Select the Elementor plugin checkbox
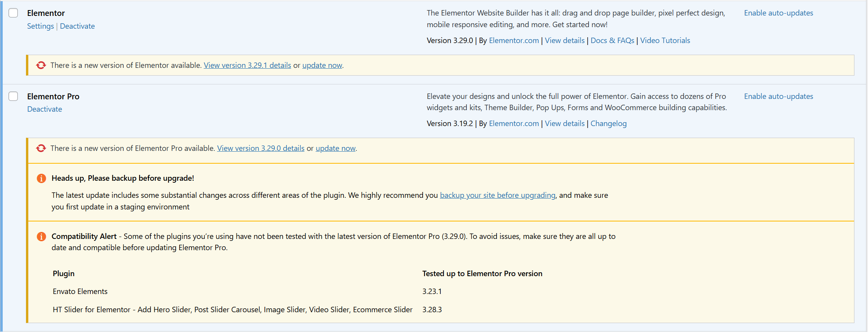Screen dimensions: 868x332 (13, 13)
